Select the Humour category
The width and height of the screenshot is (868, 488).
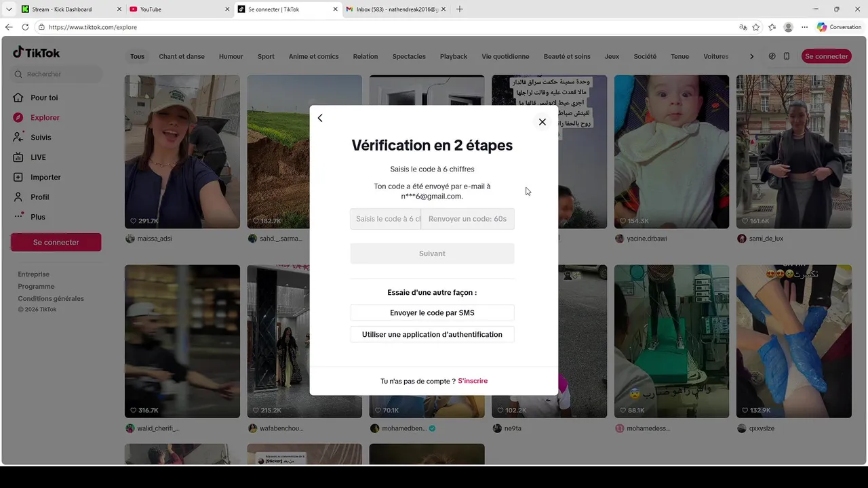pos(231,56)
